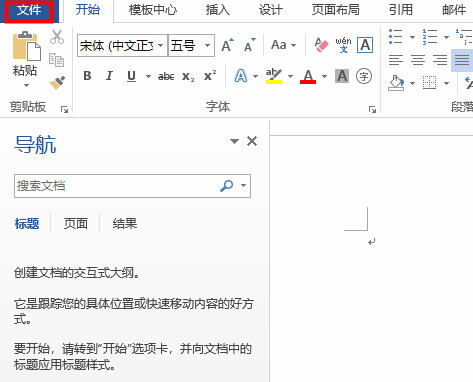Screen dimensions: 473x382
Task: Switch to the 插入 tab
Action: pyautogui.click(x=218, y=10)
